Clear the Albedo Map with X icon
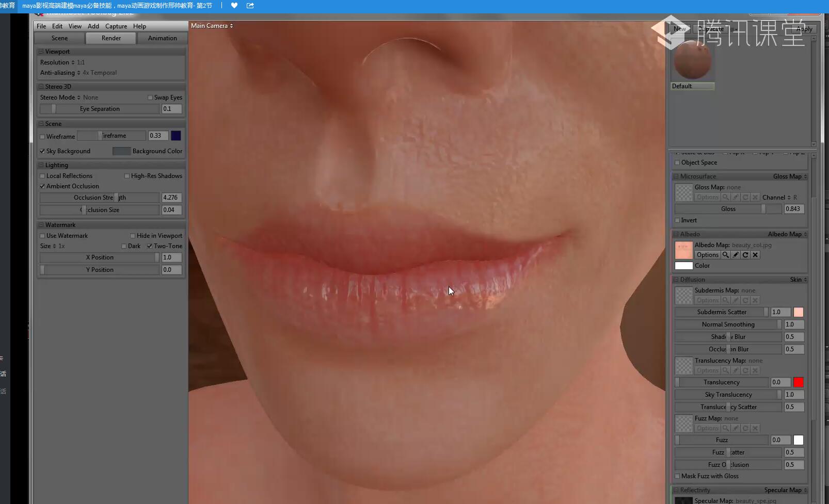Screen dimensions: 829x504 pyautogui.click(x=755, y=255)
